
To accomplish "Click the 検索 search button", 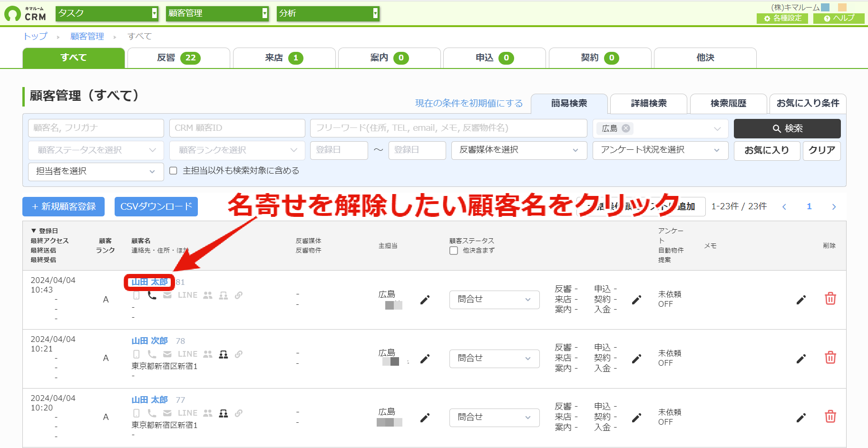I will [x=787, y=128].
